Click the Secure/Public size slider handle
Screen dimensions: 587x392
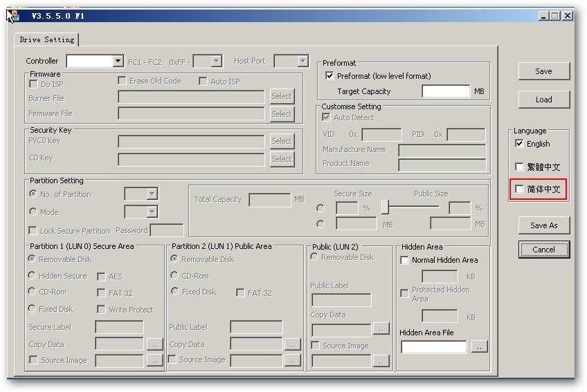385,207
